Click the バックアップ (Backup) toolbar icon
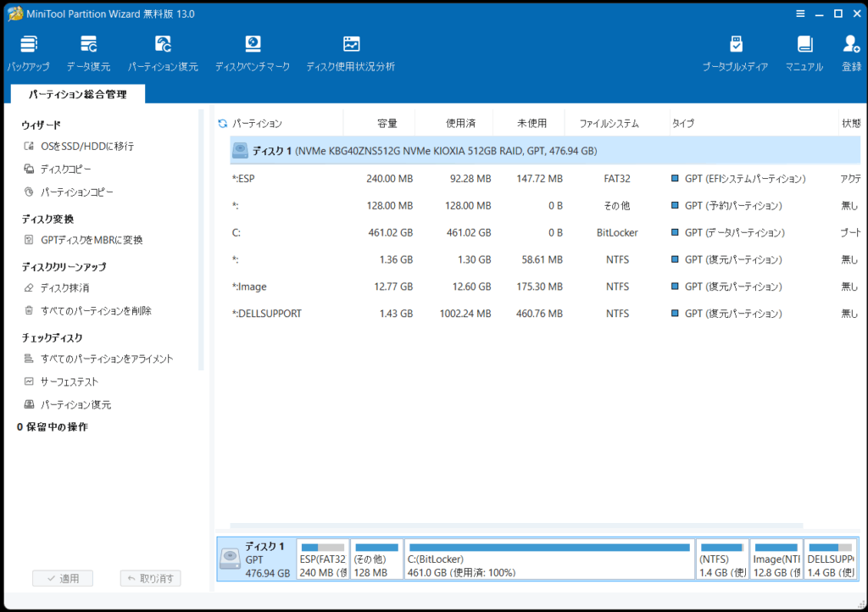This screenshot has width=868, height=612. [28, 53]
